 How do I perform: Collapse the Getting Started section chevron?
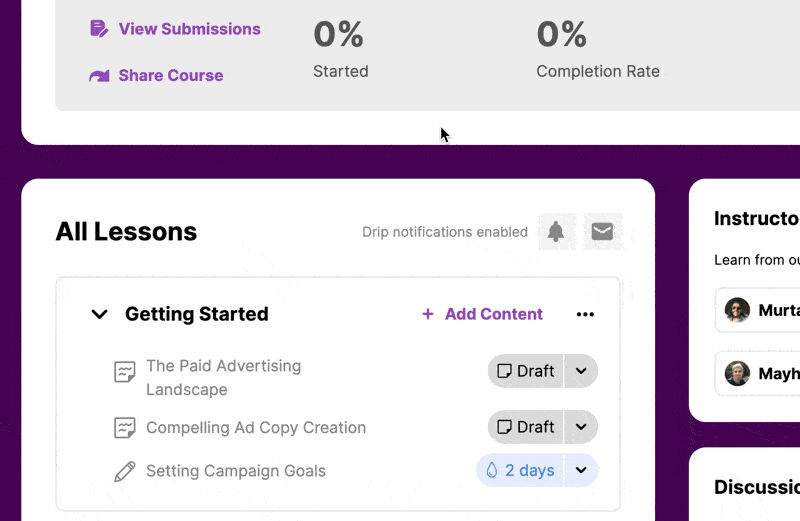pos(99,314)
